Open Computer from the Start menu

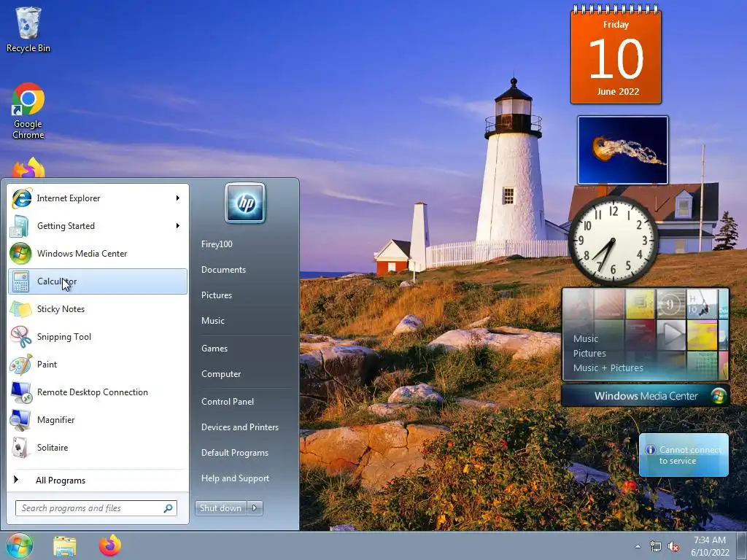tap(221, 374)
